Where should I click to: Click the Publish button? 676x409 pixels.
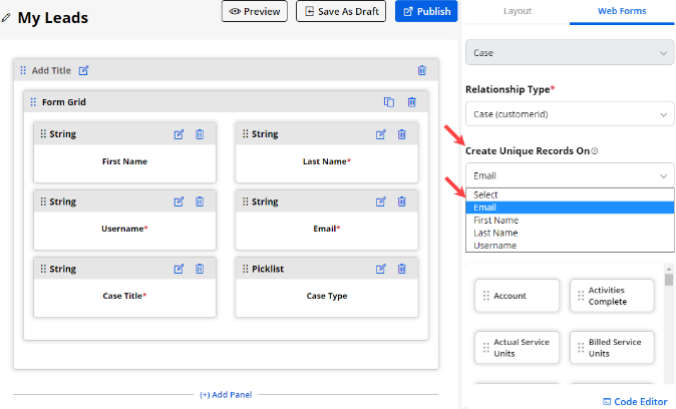[426, 11]
